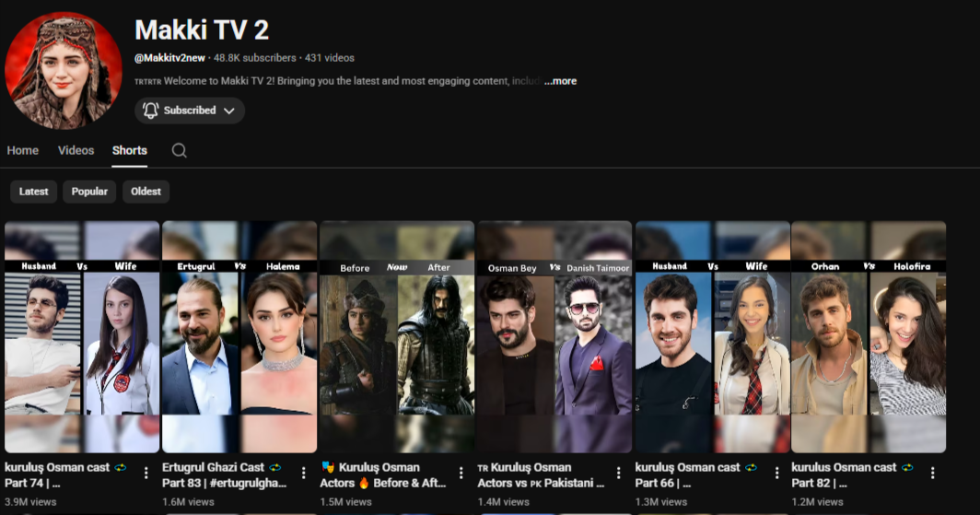
Task: Open options menu for Part 74 short
Action: [146, 474]
